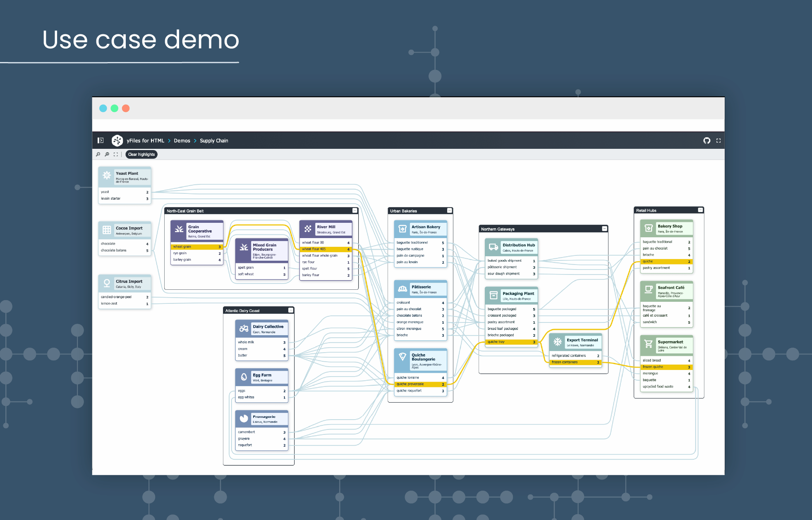Click the Fit Content icon in the toolbar
The width and height of the screenshot is (812, 520).
(116, 154)
